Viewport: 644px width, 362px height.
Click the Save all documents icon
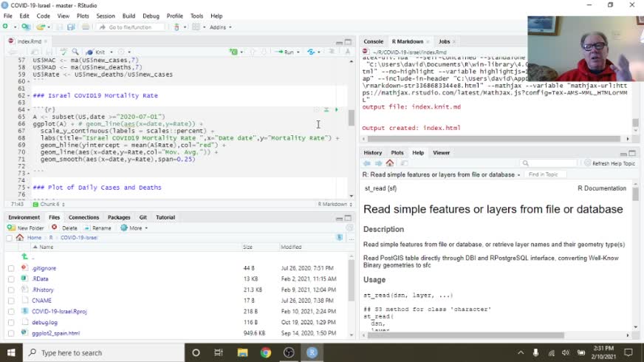point(71,27)
